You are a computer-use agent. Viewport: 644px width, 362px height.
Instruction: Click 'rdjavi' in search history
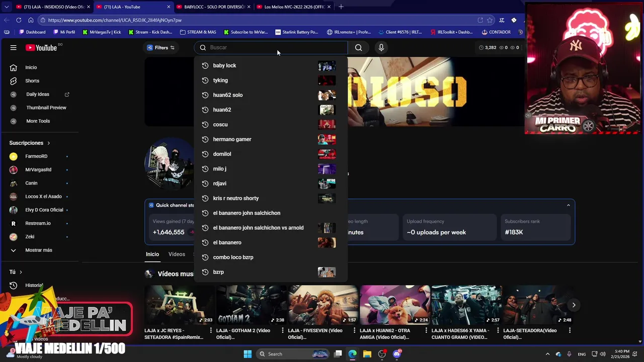tap(270, 184)
